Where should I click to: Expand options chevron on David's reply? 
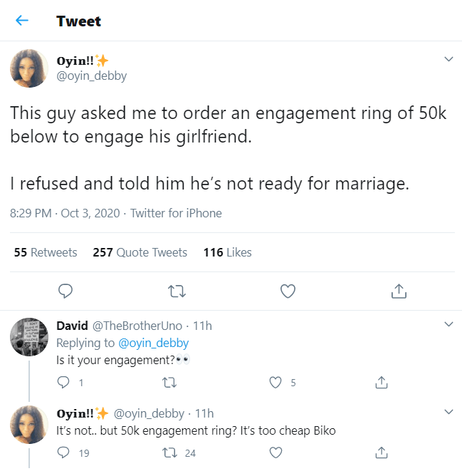448,325
